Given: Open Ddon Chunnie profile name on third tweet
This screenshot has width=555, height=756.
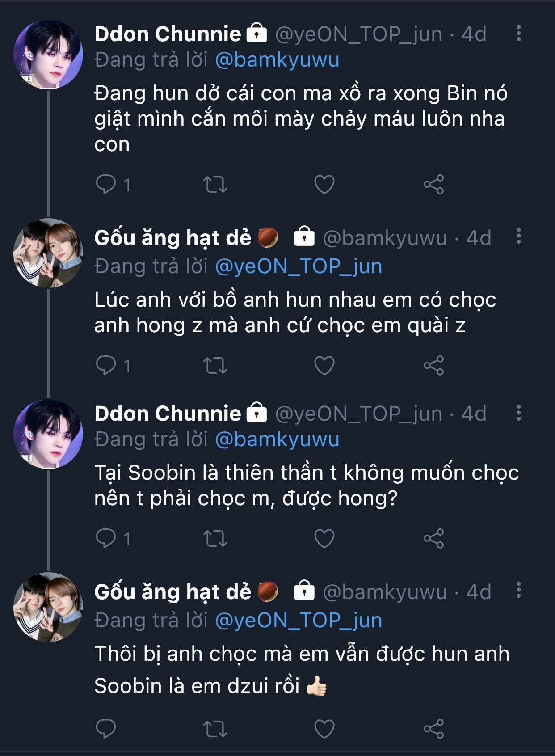Looking at the screenshot, I should pos(168,414).
